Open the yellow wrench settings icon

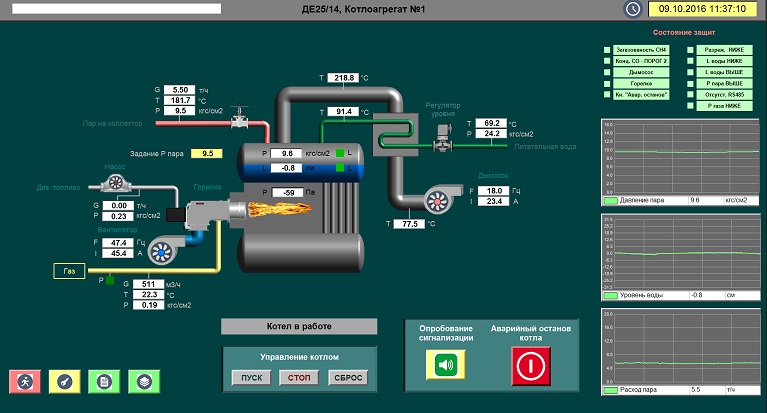(x=62, y=381)
